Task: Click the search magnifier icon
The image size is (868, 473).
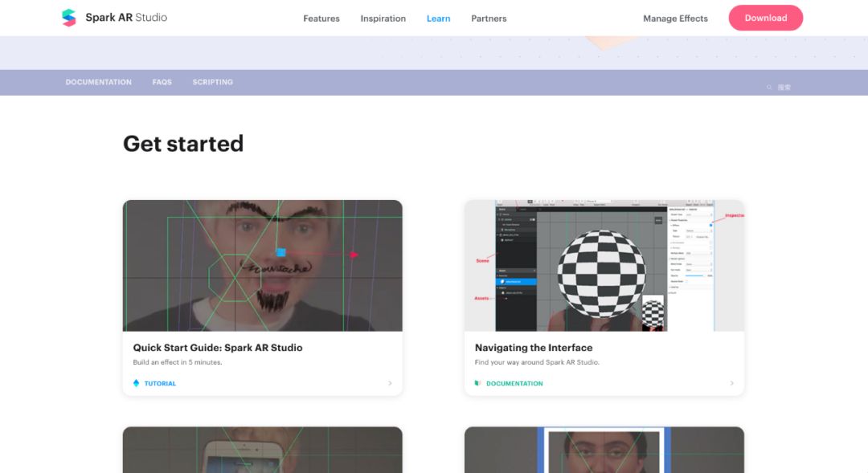Action: tap(769, 88)
